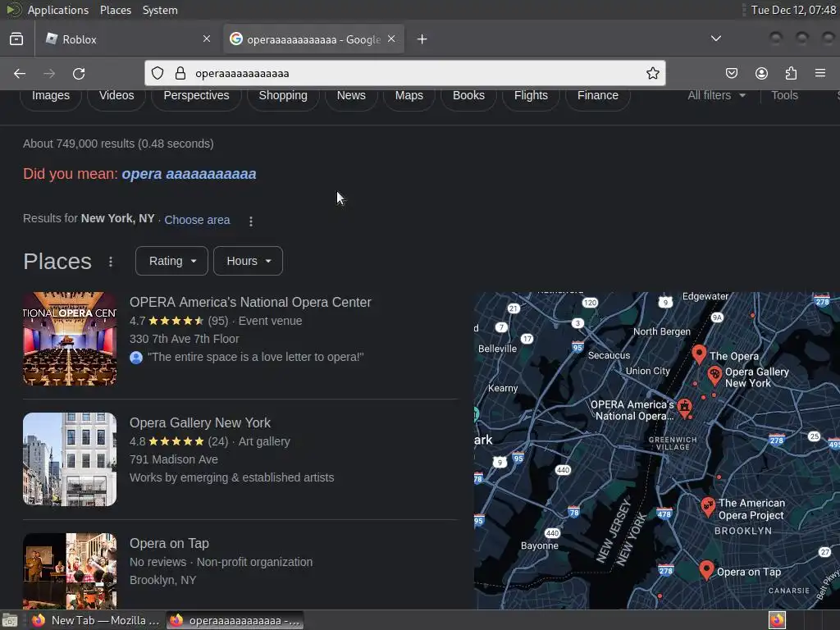Open more options next to Choose area
Screen dimensions: 840x630
point(251,221)
